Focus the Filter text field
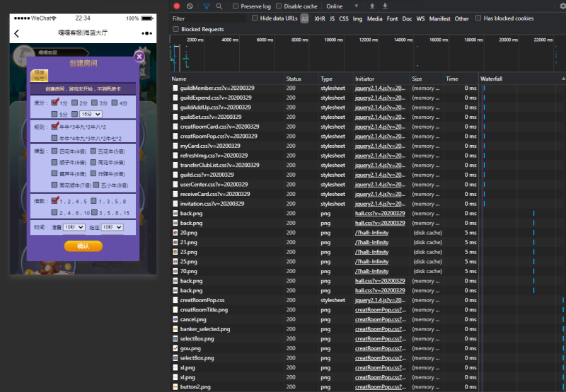 pyautogui.click(x=208, y=18)
